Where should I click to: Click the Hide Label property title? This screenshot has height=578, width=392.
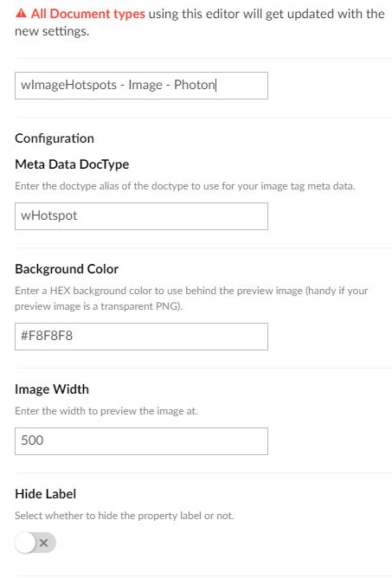(45, 494)
